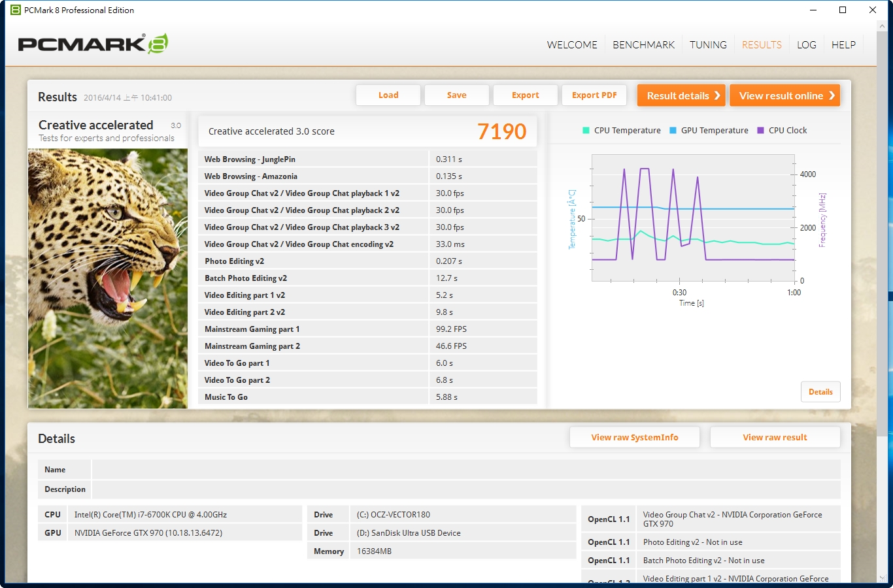Click the 33.0 ms value
The image size is (893, 588).
coord(450,244)
